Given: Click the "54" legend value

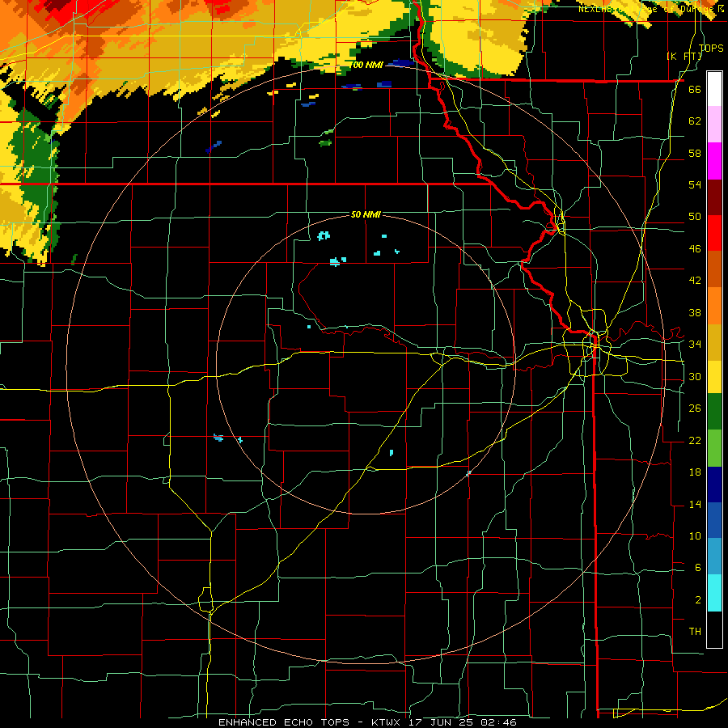Looking at the screenshot, I should pyautogui.click(x=695, y=184).
